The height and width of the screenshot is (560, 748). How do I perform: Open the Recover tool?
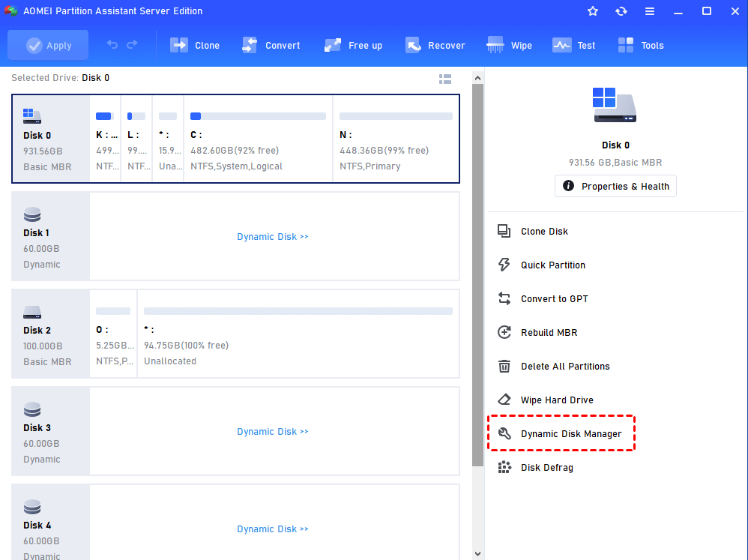435,45
